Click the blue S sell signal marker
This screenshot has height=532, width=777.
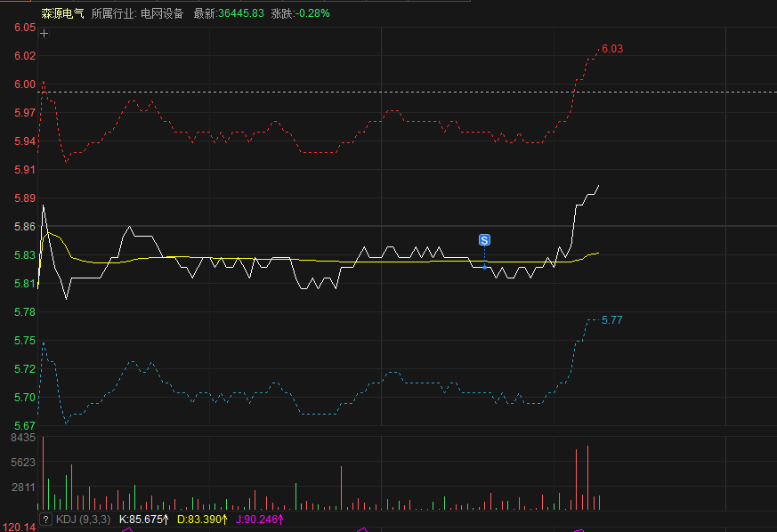pos(484,239)
